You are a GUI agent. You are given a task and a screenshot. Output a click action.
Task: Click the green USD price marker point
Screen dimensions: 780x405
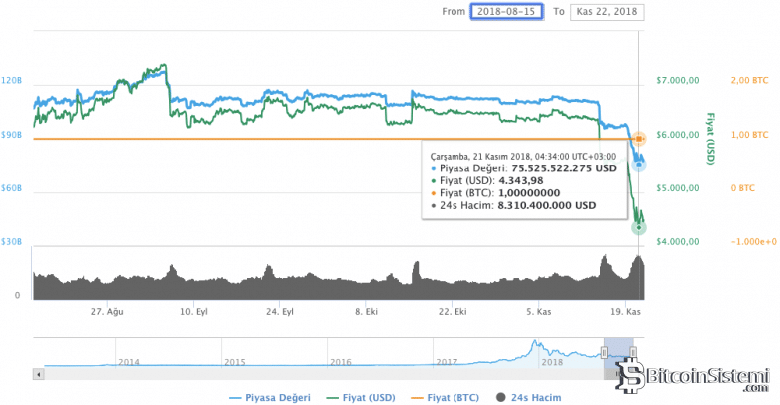[639, 227]
